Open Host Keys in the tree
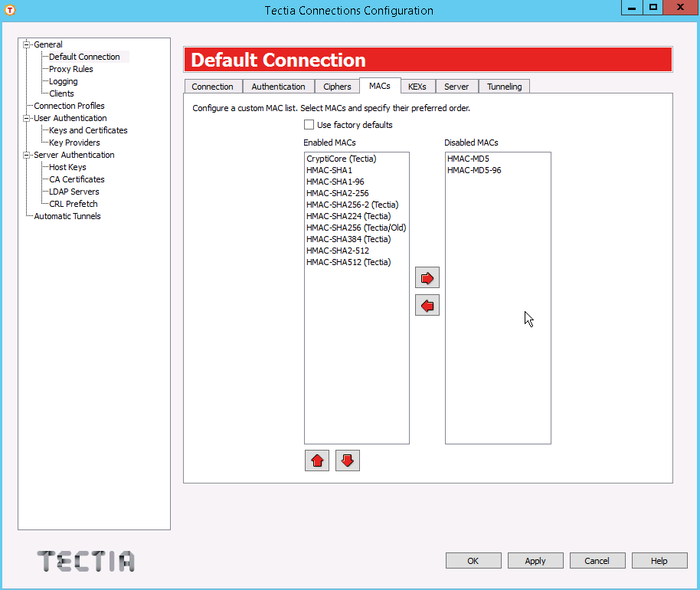 click(x=67, y=167)
